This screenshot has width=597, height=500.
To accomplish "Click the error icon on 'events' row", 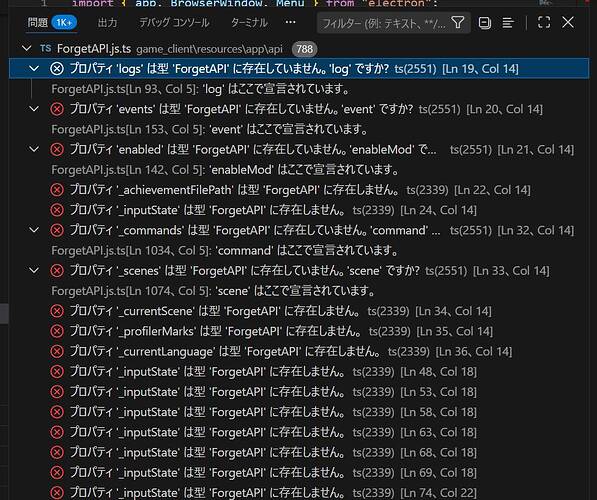I will click(57, 109).
